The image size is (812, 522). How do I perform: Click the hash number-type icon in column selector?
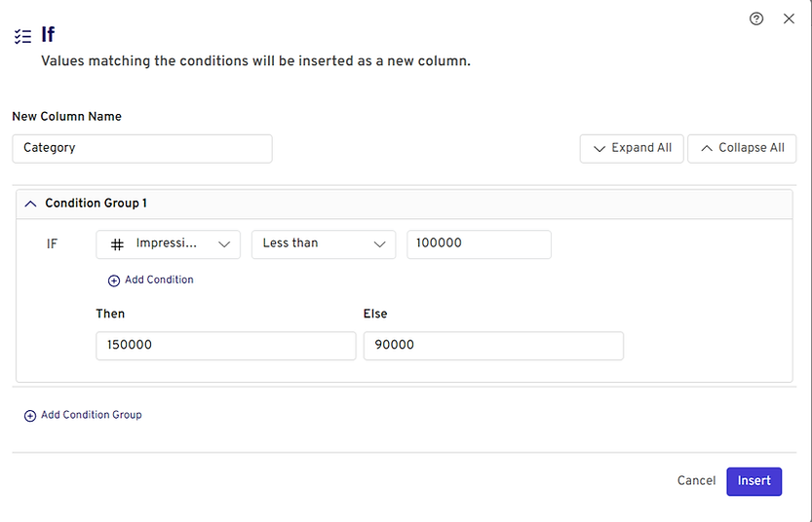pos(117,243)
